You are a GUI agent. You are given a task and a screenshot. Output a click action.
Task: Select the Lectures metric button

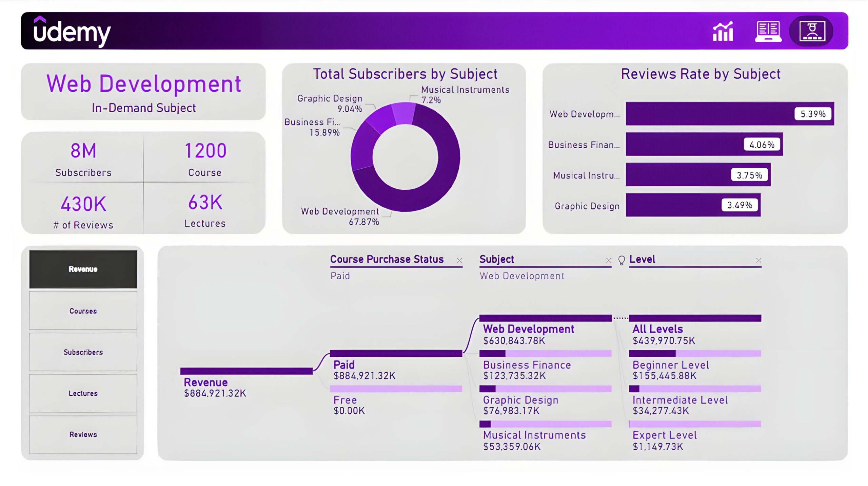pyautogui.click(x=83, y=393)
